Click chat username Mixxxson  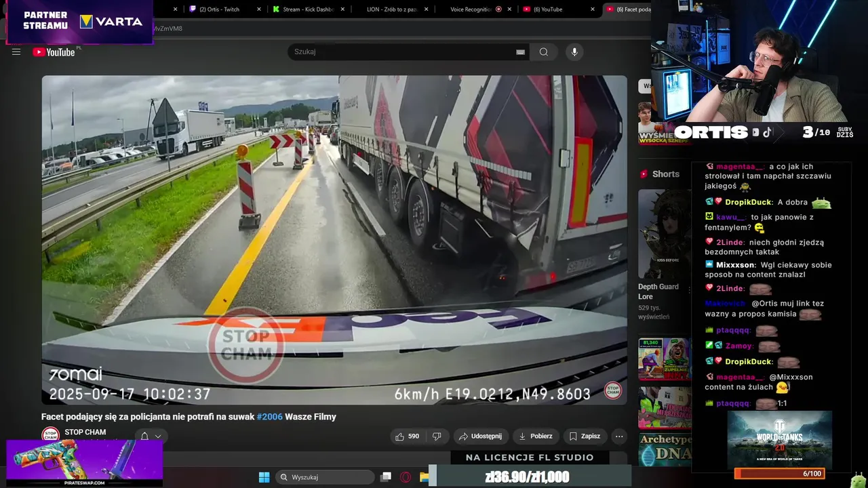click(736, 265)
